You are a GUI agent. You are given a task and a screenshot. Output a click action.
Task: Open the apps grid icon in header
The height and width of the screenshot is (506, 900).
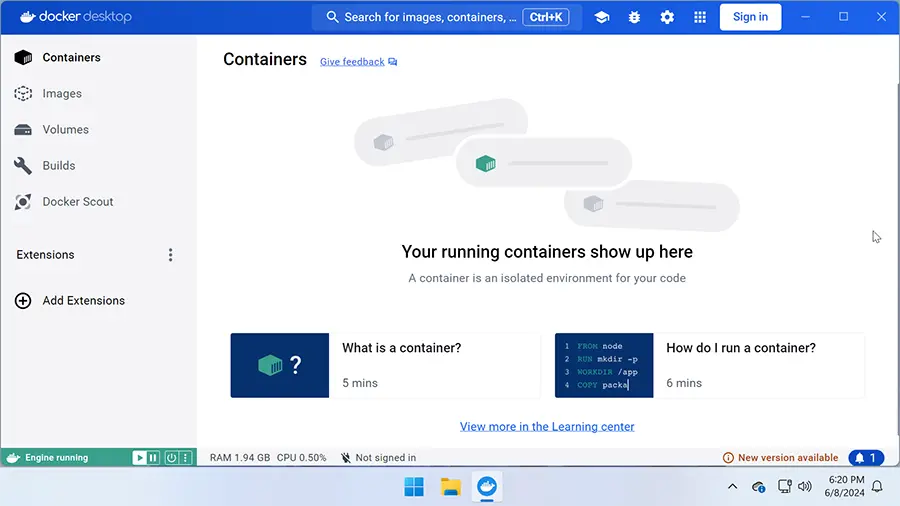point(700,17)
